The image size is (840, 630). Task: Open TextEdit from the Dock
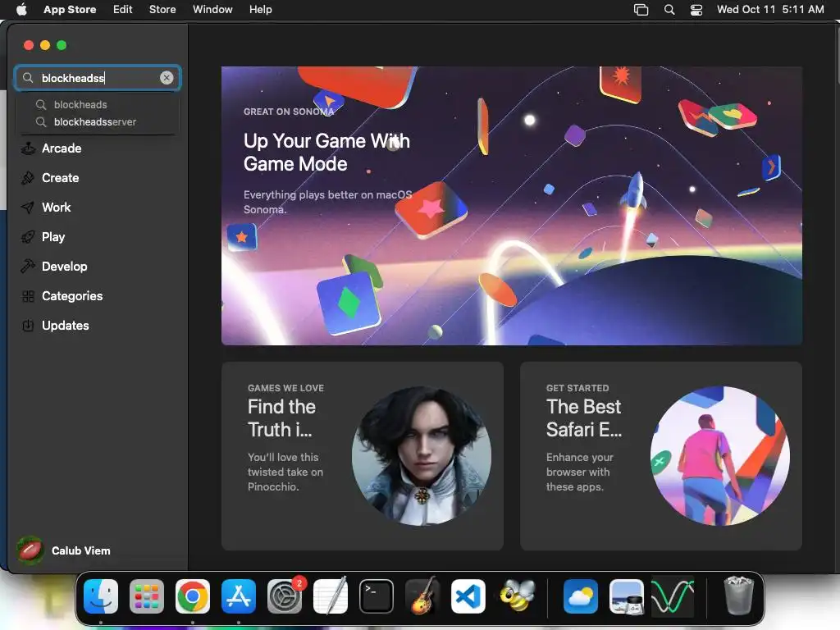(331, 596)
